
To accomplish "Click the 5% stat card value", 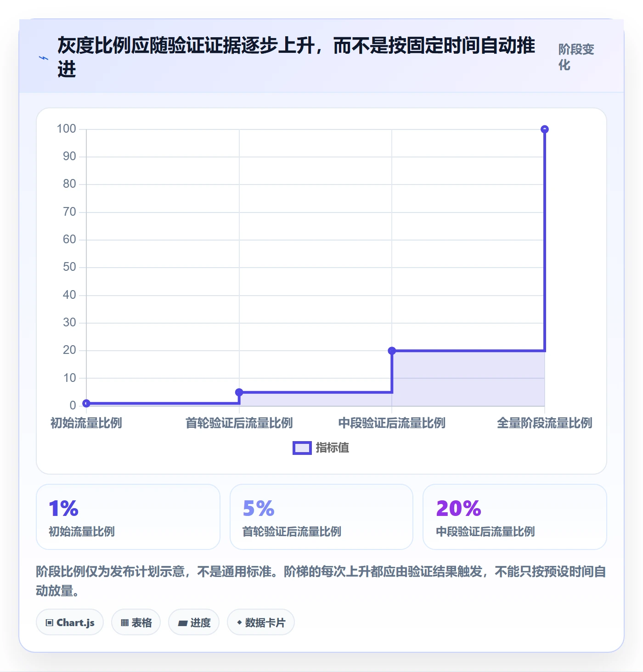I will 259,508.
